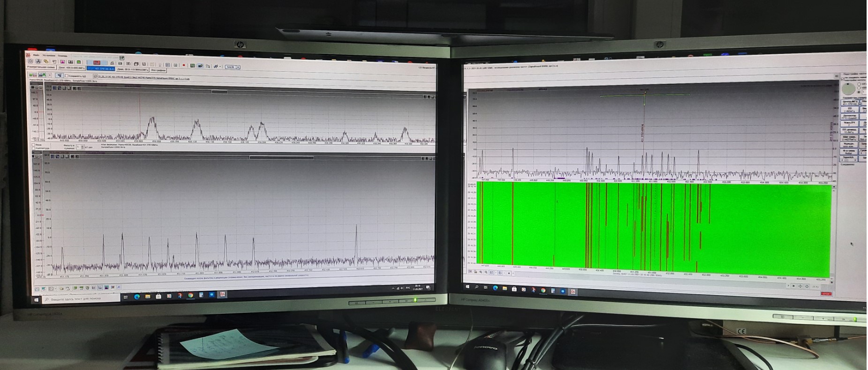Click the first round toolbar icon, left app
The image size is (868, 370).
click(x=30, y=61)
